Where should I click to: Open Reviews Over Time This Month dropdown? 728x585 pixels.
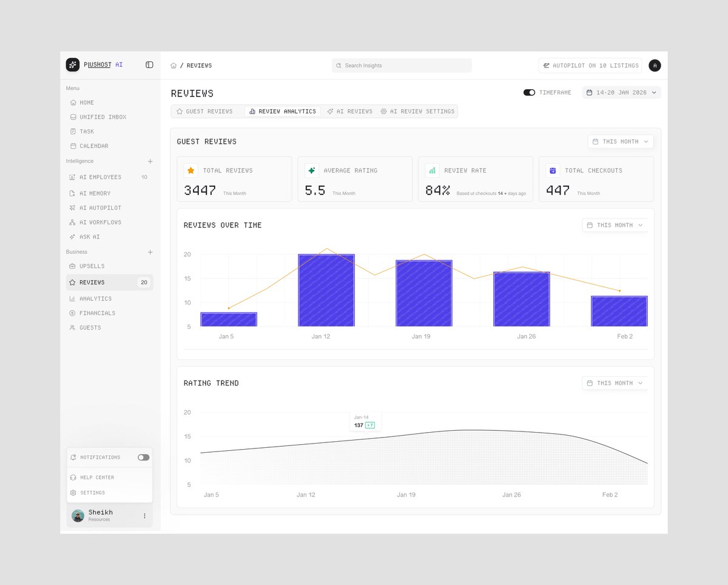click(615, 225)
